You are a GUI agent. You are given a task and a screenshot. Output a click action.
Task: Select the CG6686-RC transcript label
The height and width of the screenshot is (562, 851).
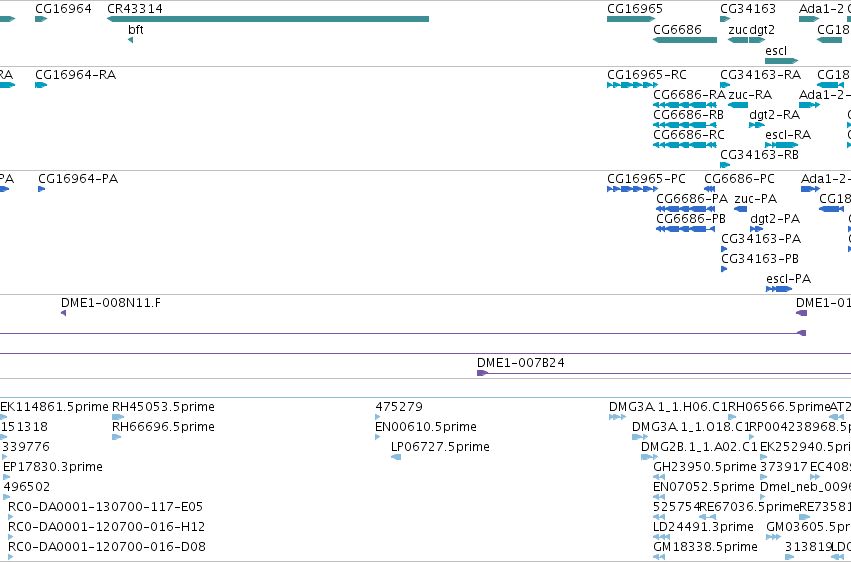689,135
